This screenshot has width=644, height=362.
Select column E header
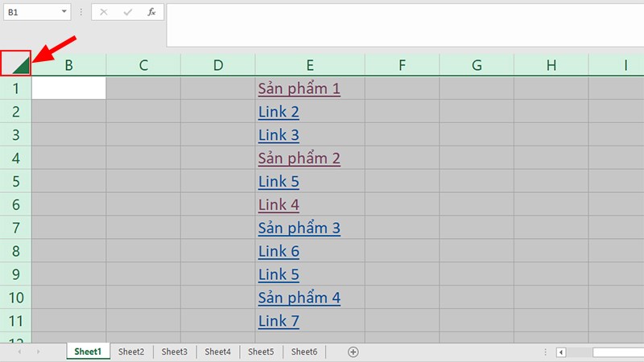[310, 65]
